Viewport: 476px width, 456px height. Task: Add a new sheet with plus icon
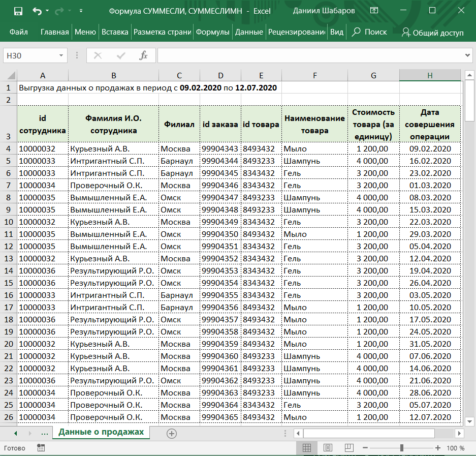pos(172,434)
